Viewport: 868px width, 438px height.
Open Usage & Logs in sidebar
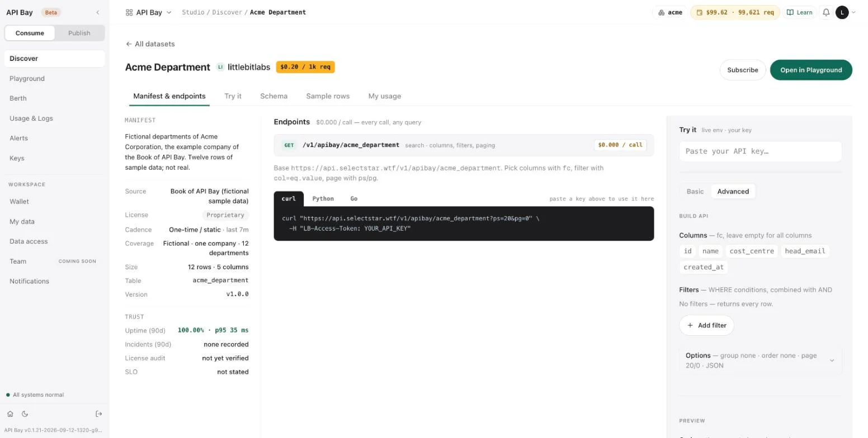click(54, 118)
